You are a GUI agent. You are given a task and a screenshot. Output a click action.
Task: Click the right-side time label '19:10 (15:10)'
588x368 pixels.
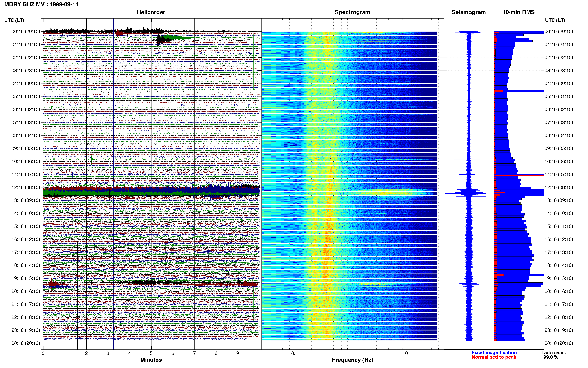tap(559, 278)
